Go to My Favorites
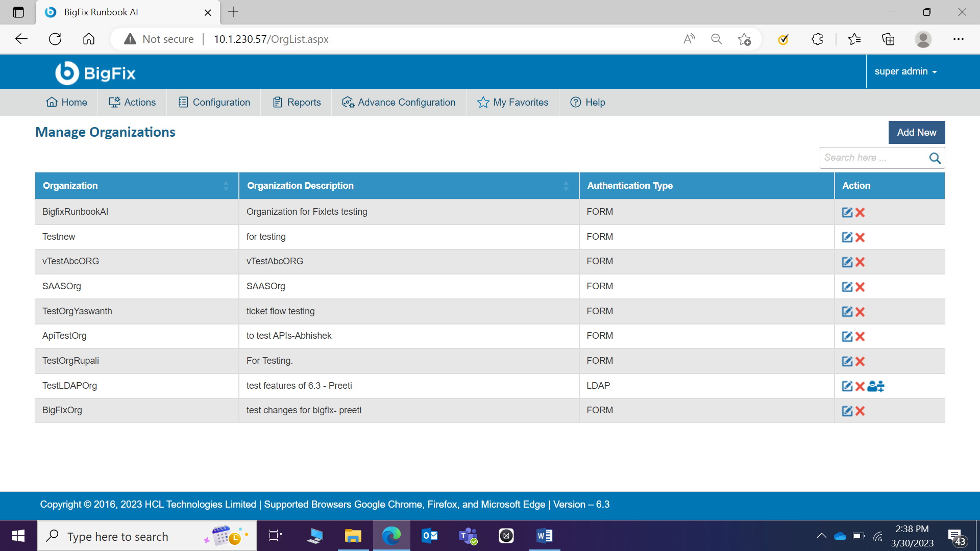 point(512,103)
